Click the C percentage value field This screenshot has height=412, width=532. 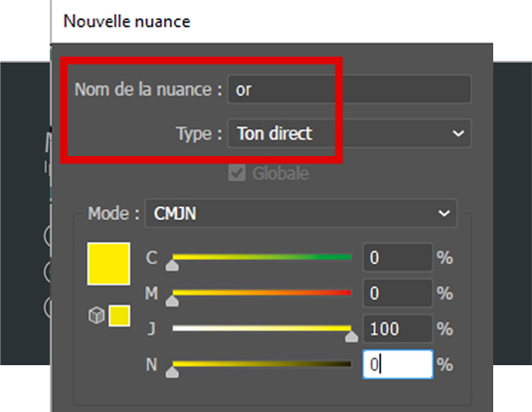tap(398, 258)
